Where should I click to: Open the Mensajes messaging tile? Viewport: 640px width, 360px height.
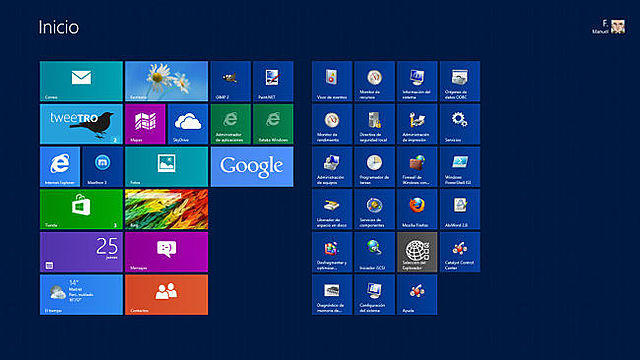click(x=167, y=252)
